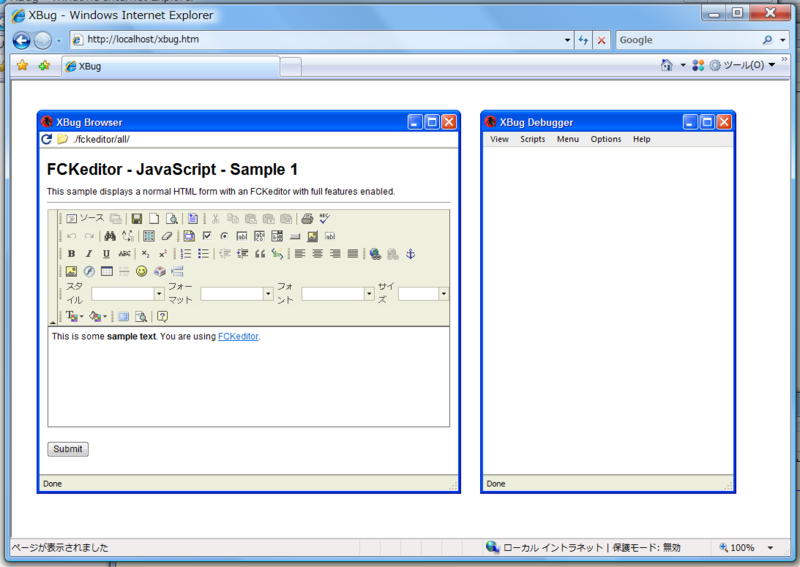Open the Templates icon

193,219
